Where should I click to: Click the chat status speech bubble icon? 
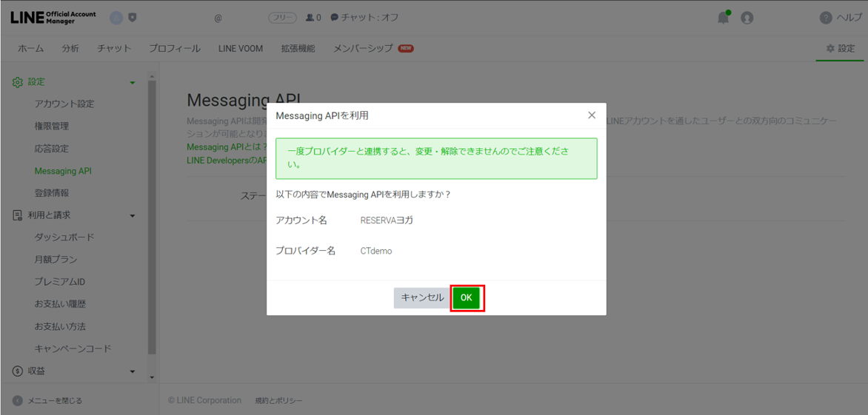(334, 18)
